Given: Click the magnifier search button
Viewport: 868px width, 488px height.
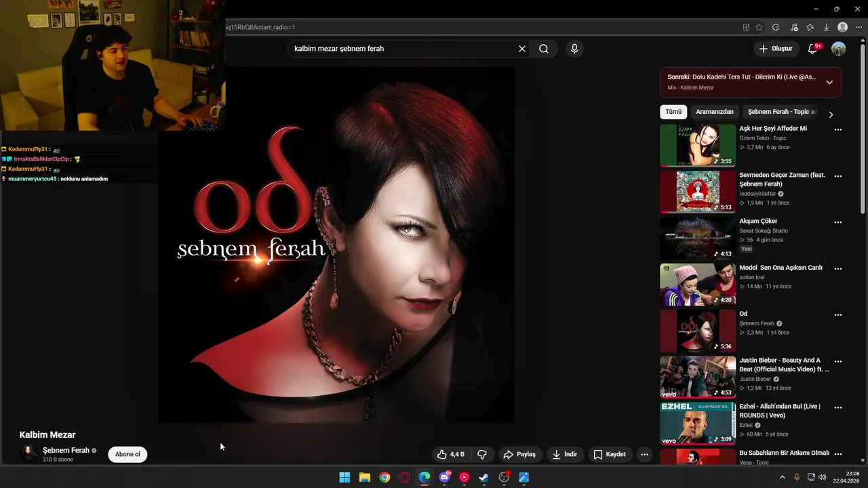Looking at the screenshot, I should (x=544, y=49).
